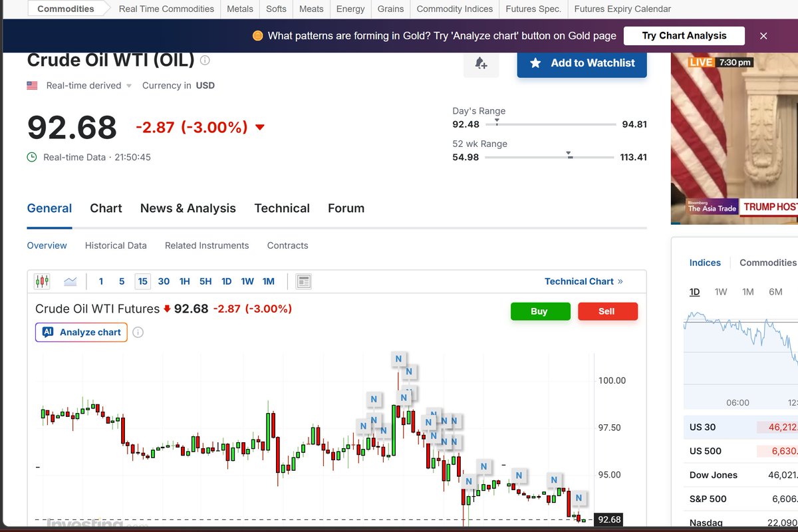Set chart interval to 30 minutes
The image size is (798, 532).
point(164,281)
